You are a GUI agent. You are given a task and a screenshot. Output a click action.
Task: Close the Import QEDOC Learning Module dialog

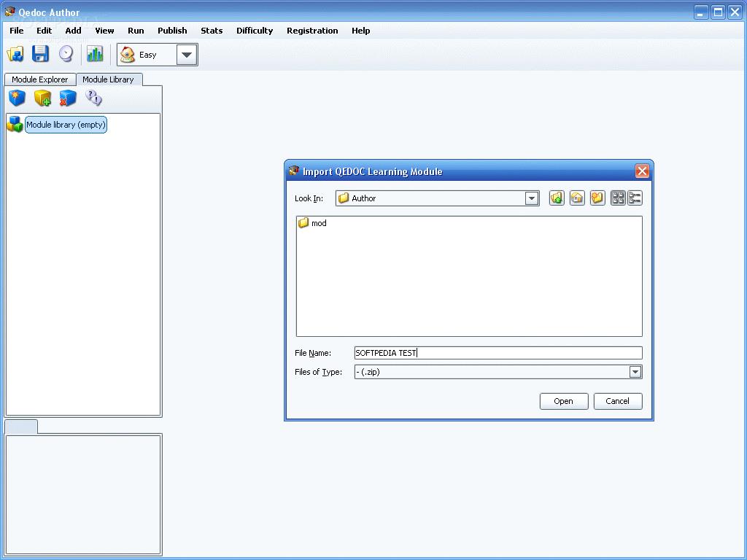click(x=642, y=171)
